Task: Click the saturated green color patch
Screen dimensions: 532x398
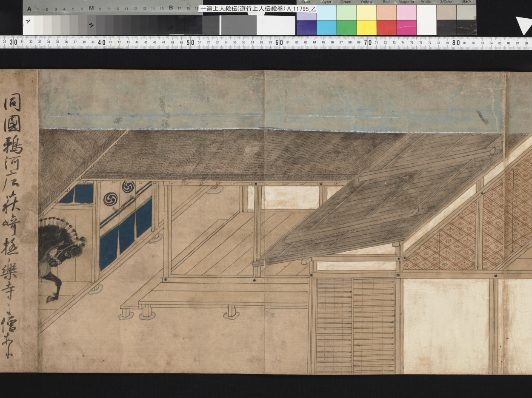Action: click(346, 28)
